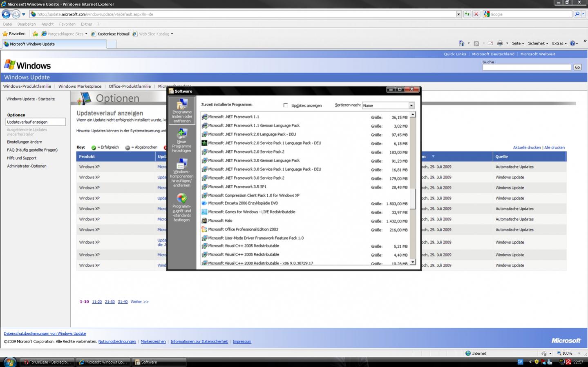Click the browser Back arrow button
Viewport: 588px width, 367px height.
point(6,14)
